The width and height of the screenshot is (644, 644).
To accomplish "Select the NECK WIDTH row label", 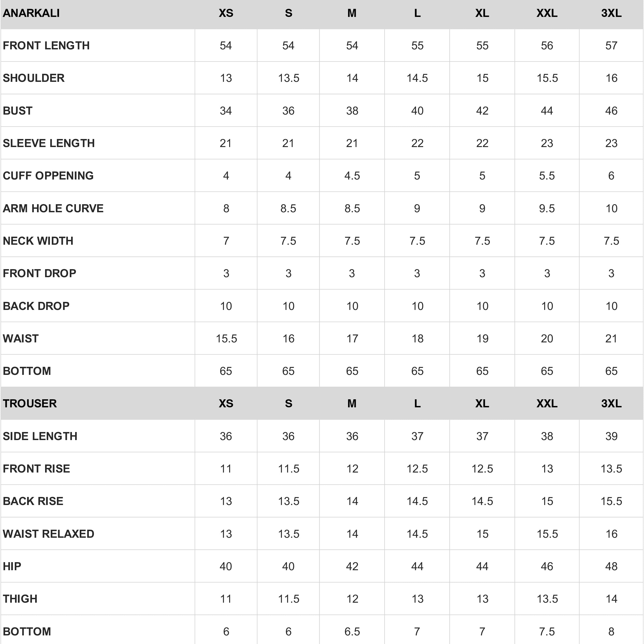I will point(38,241).
